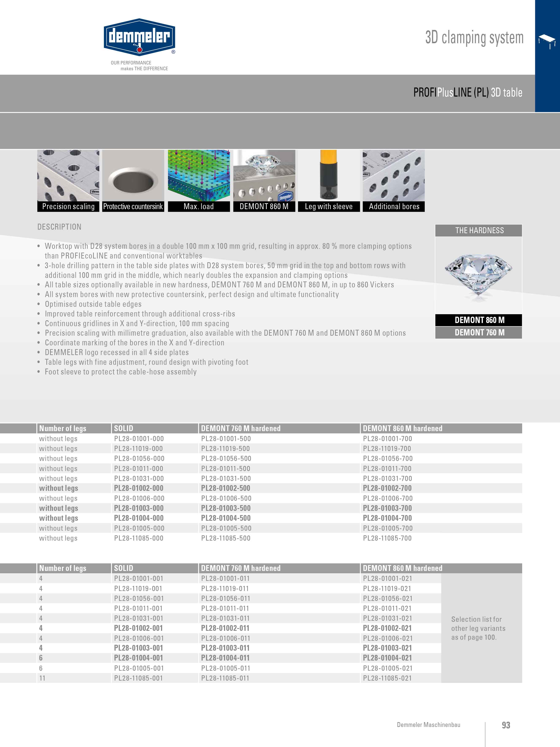Select part number PL28-11085-021
Viewport: 560px width, 747px height.
coord(388,678)
